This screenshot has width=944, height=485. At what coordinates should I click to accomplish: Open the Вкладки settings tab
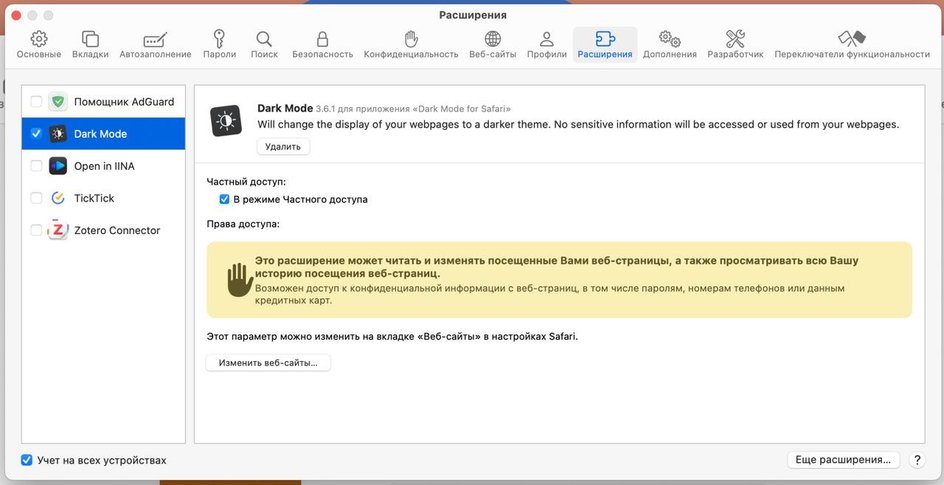point(90,45)
